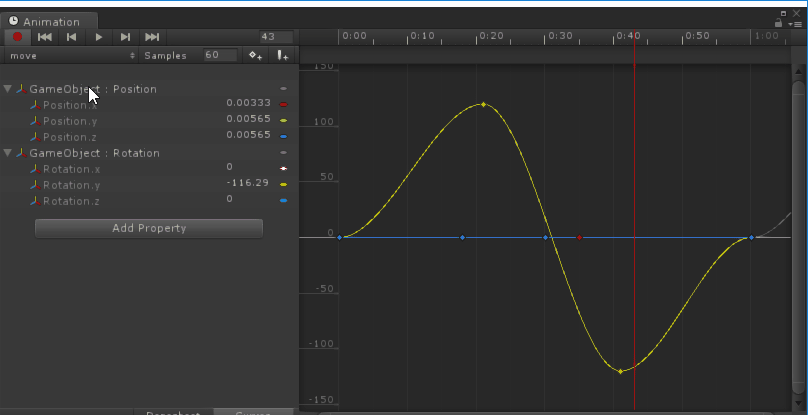Play the animation clip
Screen dimensions: 808x415
pyautogui.click(x=98, y=37)
